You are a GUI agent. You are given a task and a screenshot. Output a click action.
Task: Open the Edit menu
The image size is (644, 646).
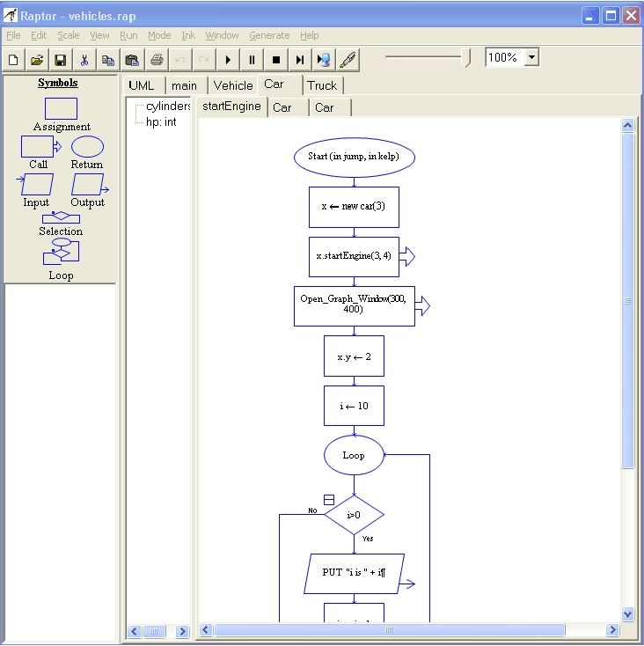[39, 35]
